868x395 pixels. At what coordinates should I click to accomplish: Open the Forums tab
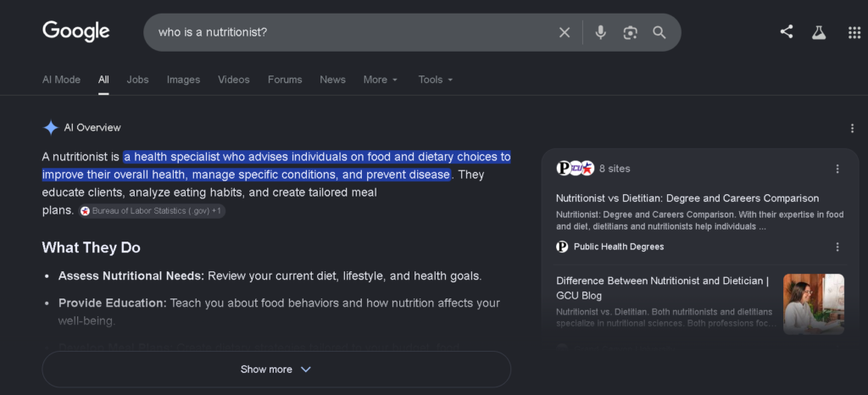tap(285, 80)
